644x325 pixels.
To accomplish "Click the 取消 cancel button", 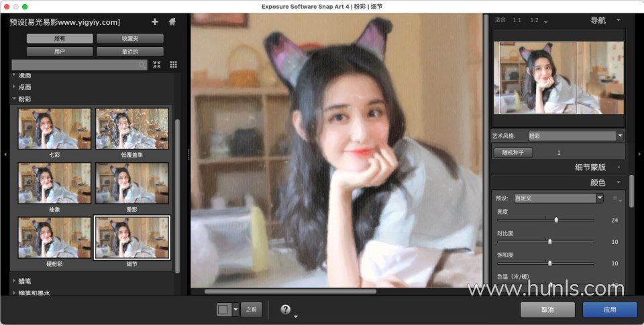I will 547,310.
